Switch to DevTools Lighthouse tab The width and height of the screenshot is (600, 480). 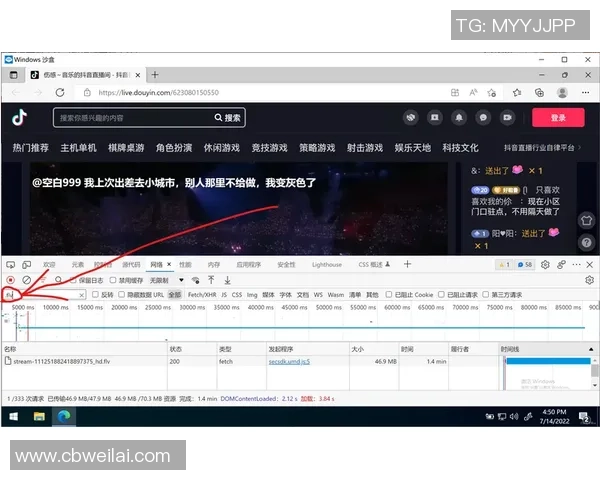click(327, 264)
